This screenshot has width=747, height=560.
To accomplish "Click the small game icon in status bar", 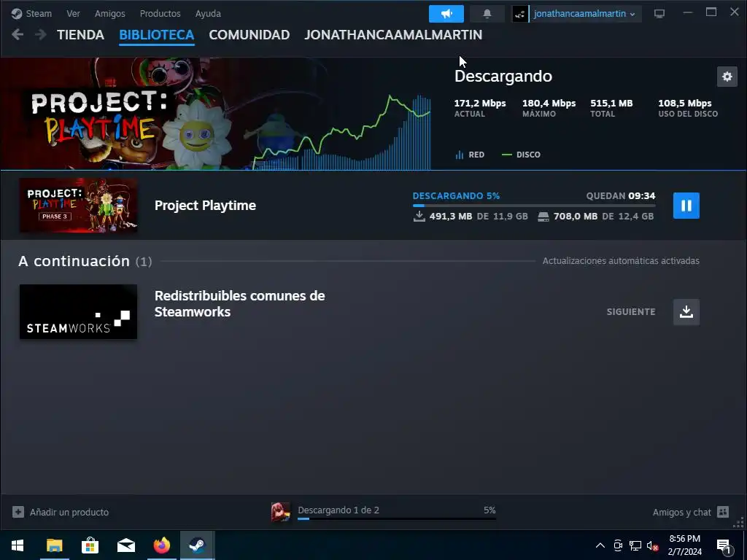I will (x=281, y=512).
